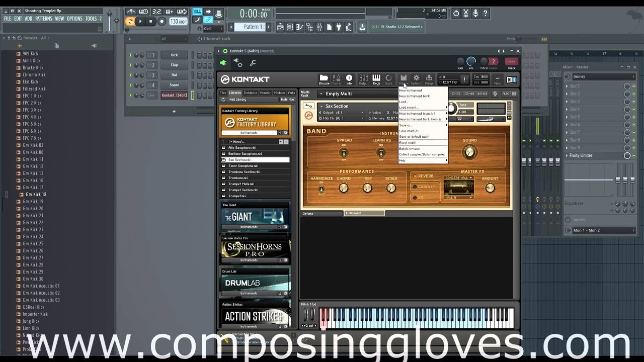Image resolution: width=644 pixels, height=362 pixels.
Task: Click the FL Studio stop button
Action: coord(150,21)
